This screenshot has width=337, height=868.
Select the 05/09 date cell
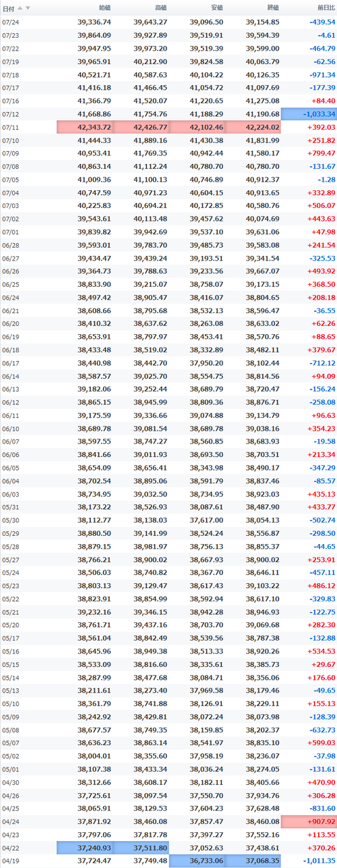[x=11, y=715]
